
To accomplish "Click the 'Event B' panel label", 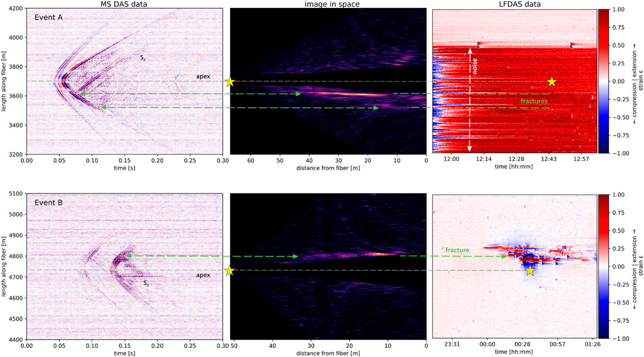I will click(x=48, y=203).
